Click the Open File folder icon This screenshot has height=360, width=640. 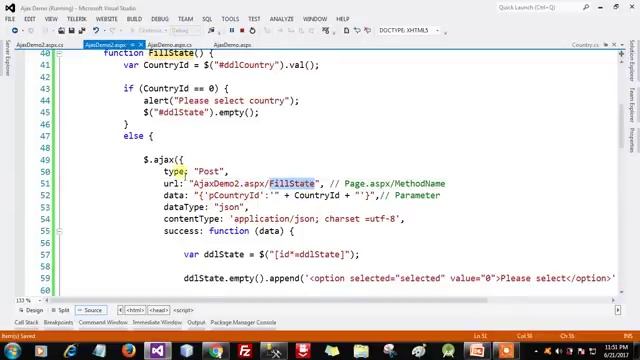61,31
